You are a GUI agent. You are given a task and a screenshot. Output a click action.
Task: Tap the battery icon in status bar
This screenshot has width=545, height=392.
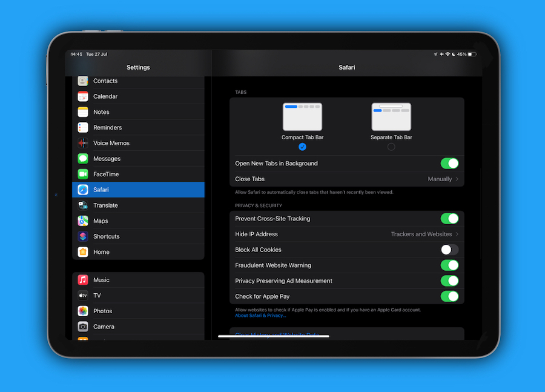pos(472,55)
